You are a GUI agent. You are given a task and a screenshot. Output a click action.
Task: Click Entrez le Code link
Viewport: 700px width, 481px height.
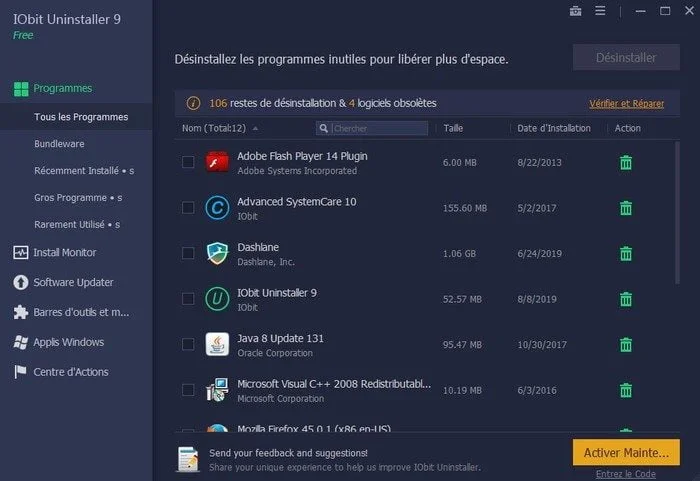625,474
